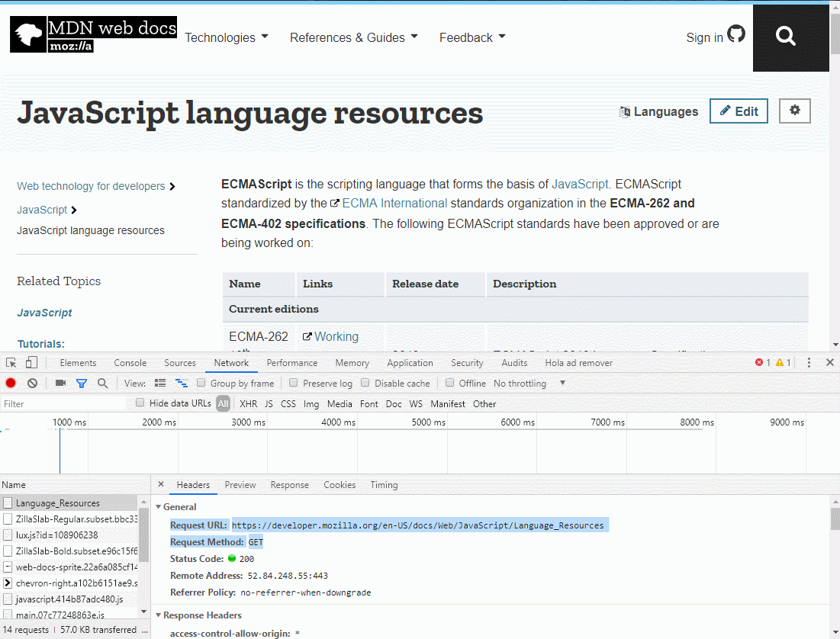Click the Edit page button
The image size is (840, 639).
tap(739, 111)
